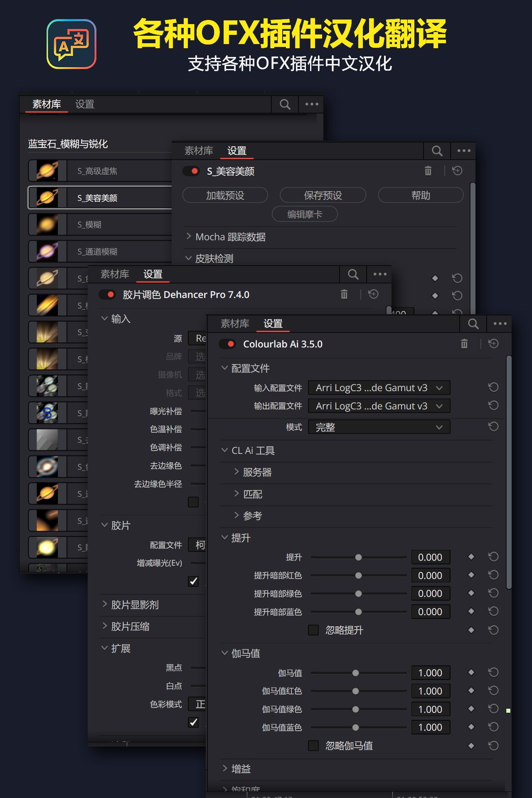Expand the Mocha 跟踪数据 section
This screenshot has height=798, width=532.
[189, 236]
